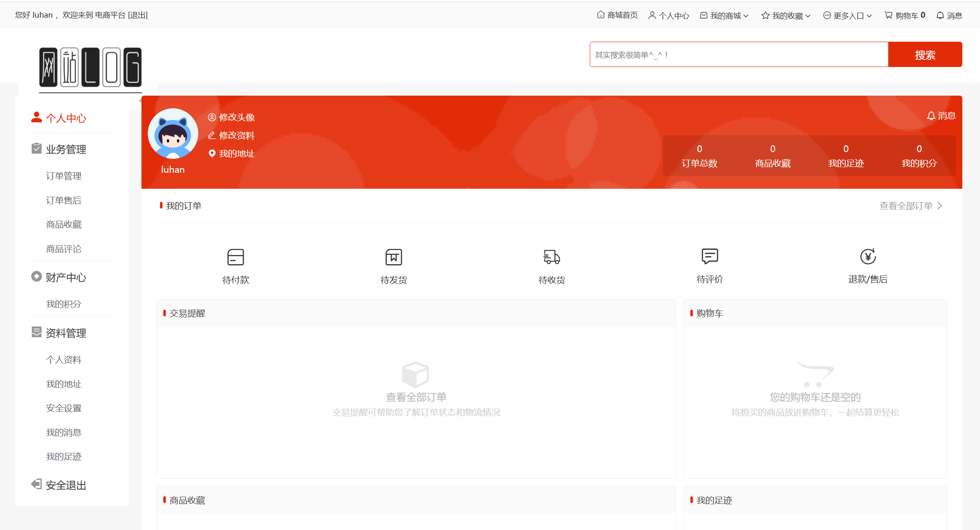Open the review bubble icon for 待评价
This screenshot has width=980, height=530.
click(x=710, y=256)
